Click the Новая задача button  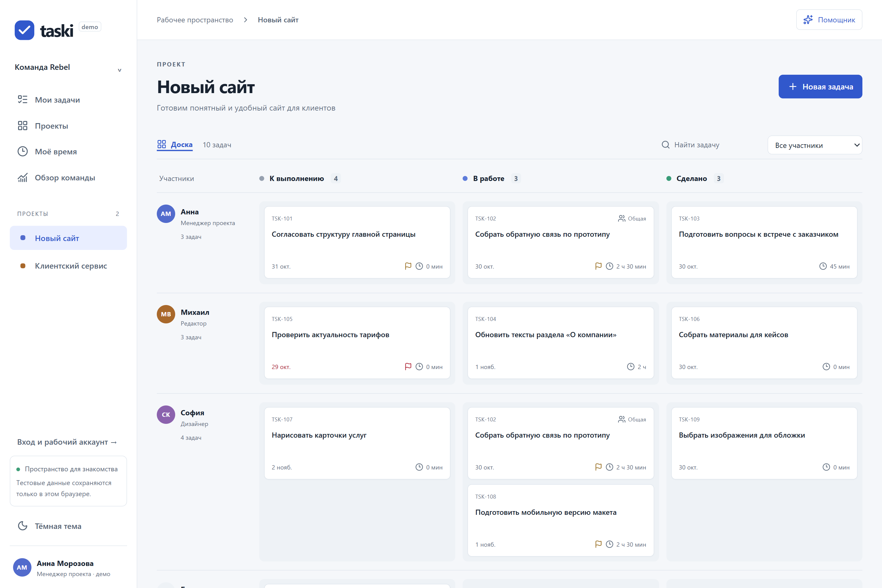[820, 87]
